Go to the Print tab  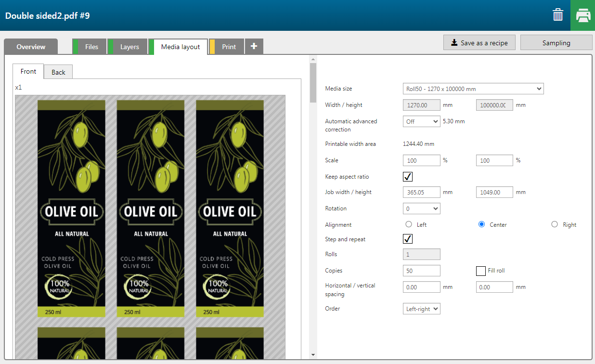click(229, 47)
